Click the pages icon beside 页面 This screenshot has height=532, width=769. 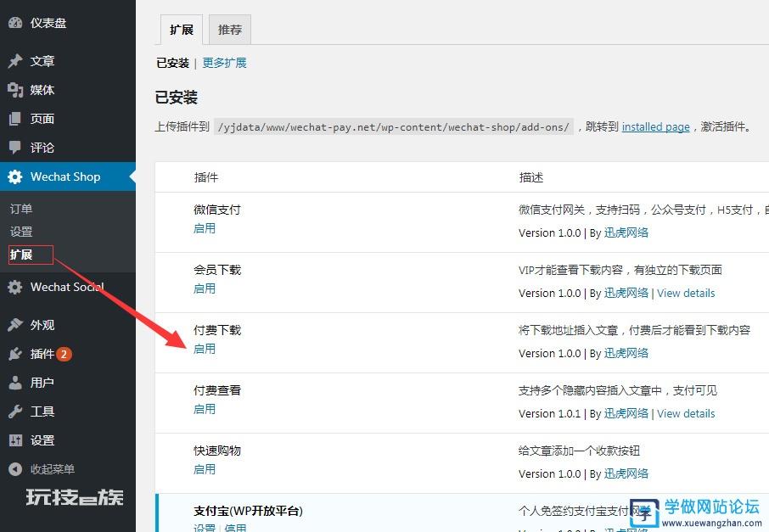[x=15, y=119]
